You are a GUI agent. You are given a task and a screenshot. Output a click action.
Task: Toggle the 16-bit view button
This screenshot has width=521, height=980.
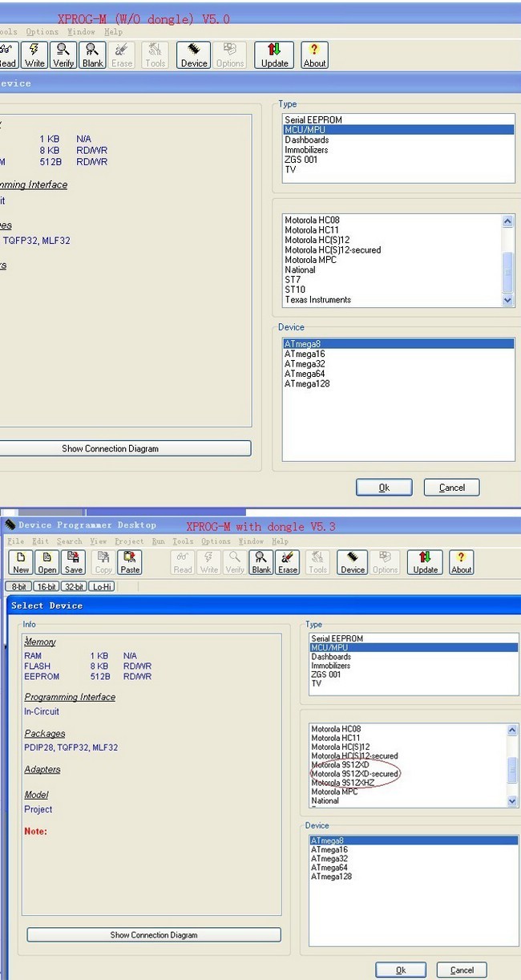(46, 587)
